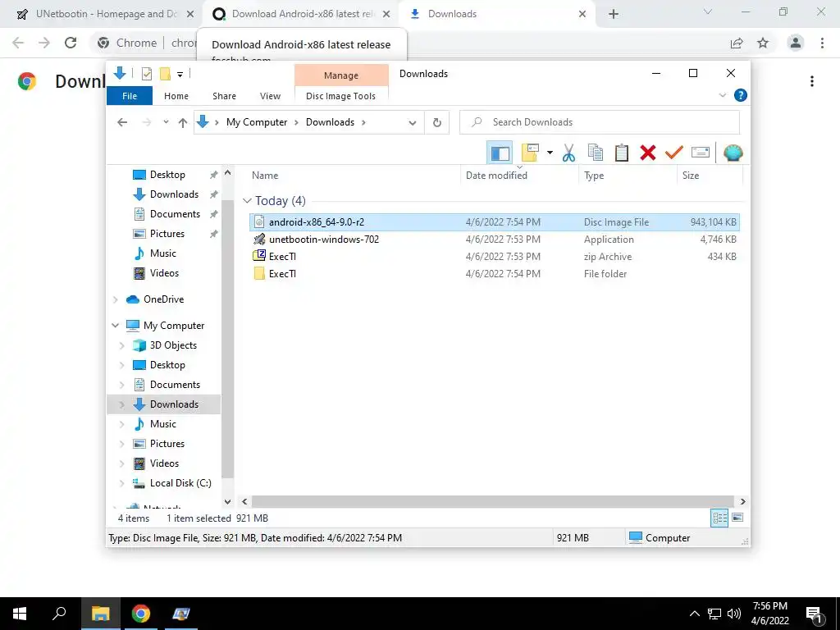Expand the 3D Objects tree node
840x630 pixels.
pos(121,345)
